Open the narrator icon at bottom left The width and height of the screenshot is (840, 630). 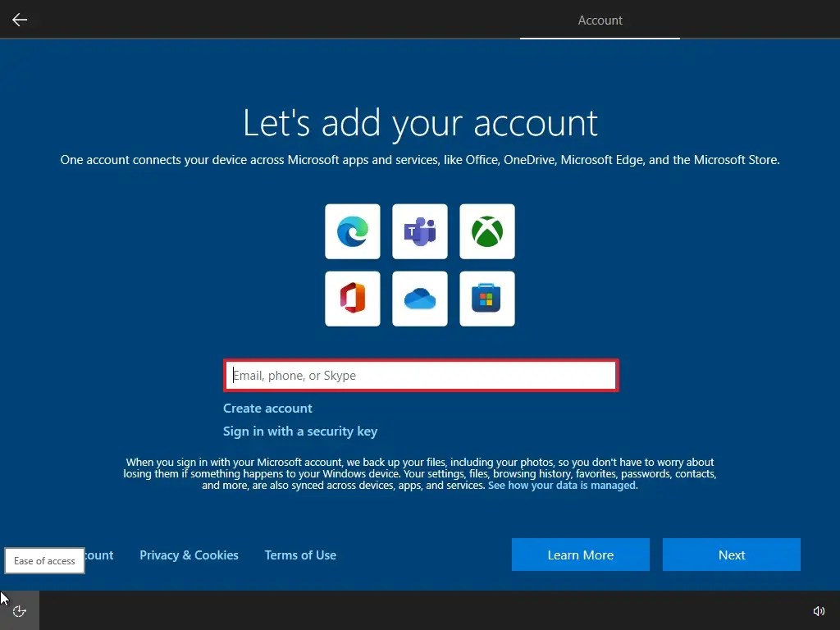tap(19, 610)
